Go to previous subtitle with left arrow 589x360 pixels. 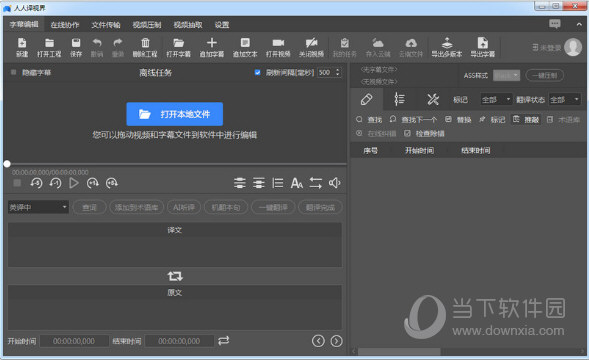pos(318,341)
